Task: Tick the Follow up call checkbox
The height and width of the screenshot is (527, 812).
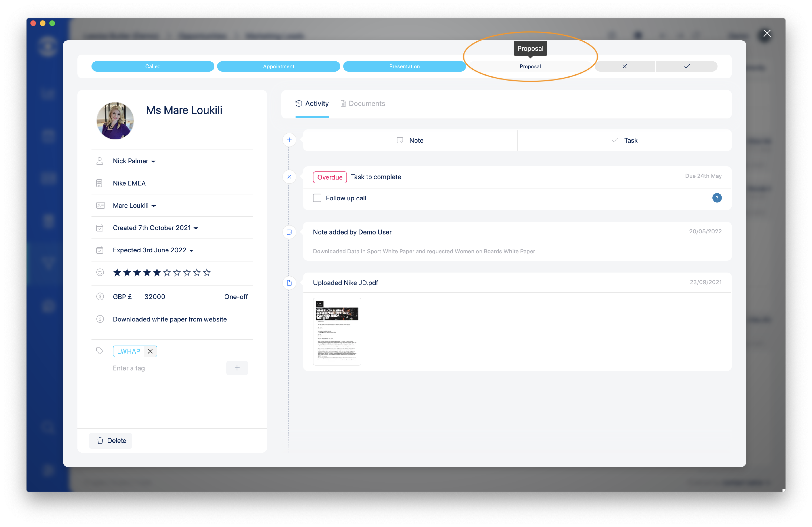Action: (x=317, y=198)
